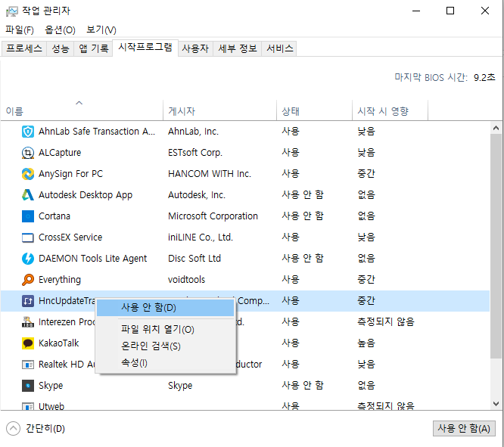Screen dimensions: 504x447
Task: Click the HncUpdateTray icon
Action: (28, 301)
